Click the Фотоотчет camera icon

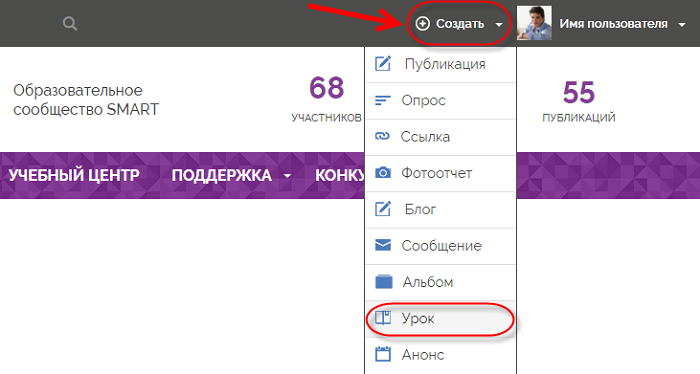383,173
